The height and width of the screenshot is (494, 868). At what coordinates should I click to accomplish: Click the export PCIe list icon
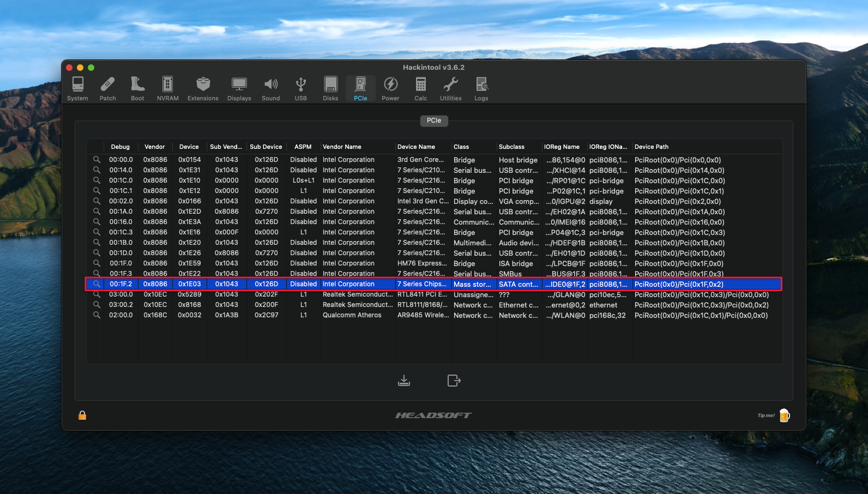pyautogui.click(x=454, y=381)
